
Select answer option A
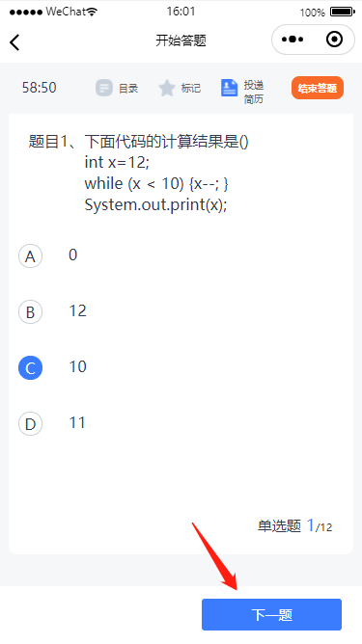coord(31,255)
